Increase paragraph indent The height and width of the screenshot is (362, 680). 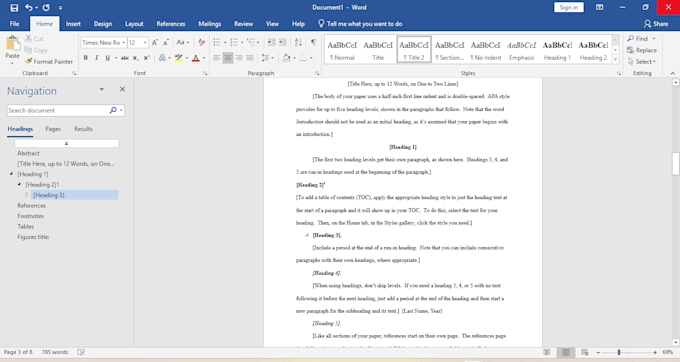click(283, 42)
